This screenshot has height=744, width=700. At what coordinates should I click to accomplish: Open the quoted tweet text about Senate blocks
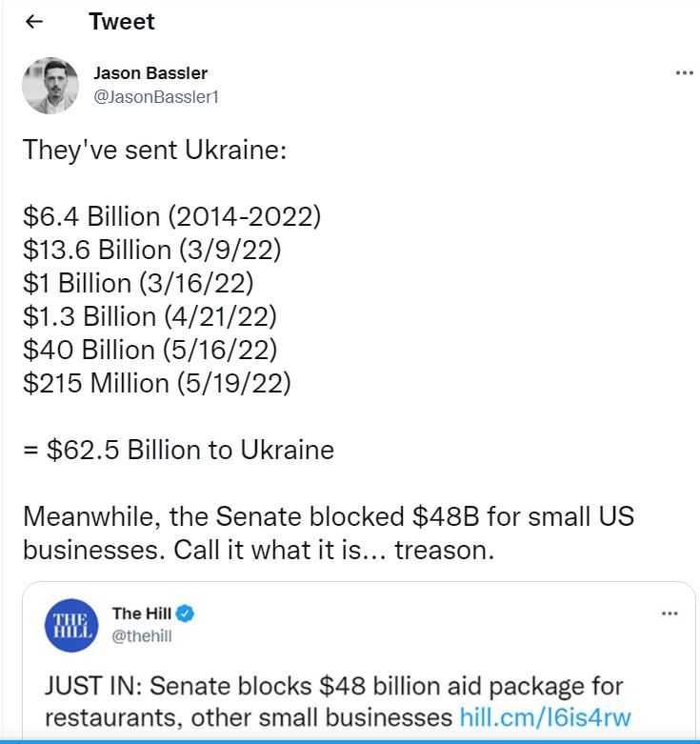coord(338,701)
